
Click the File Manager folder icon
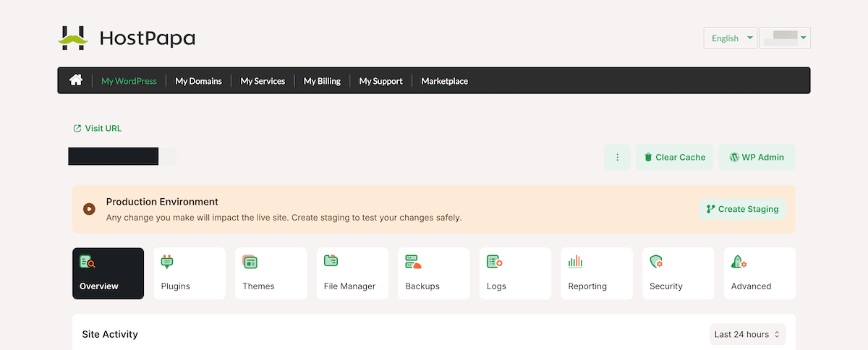click(331, 261)
